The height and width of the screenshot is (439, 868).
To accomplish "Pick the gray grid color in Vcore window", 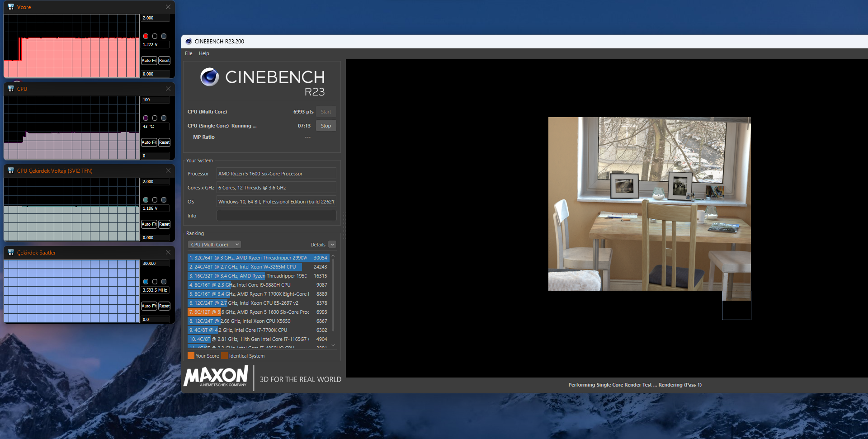I will click(164, 36).
